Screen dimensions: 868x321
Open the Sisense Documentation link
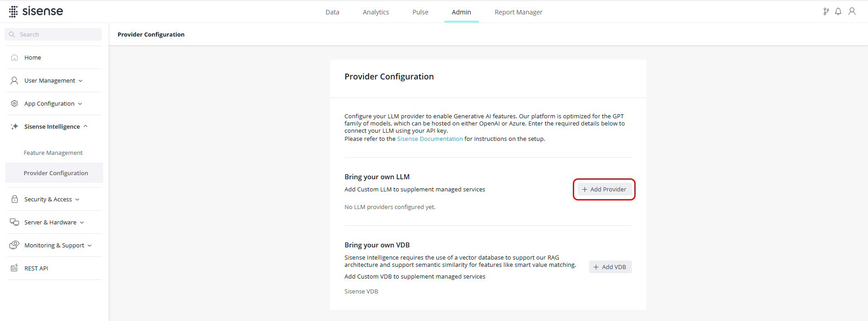429,139
